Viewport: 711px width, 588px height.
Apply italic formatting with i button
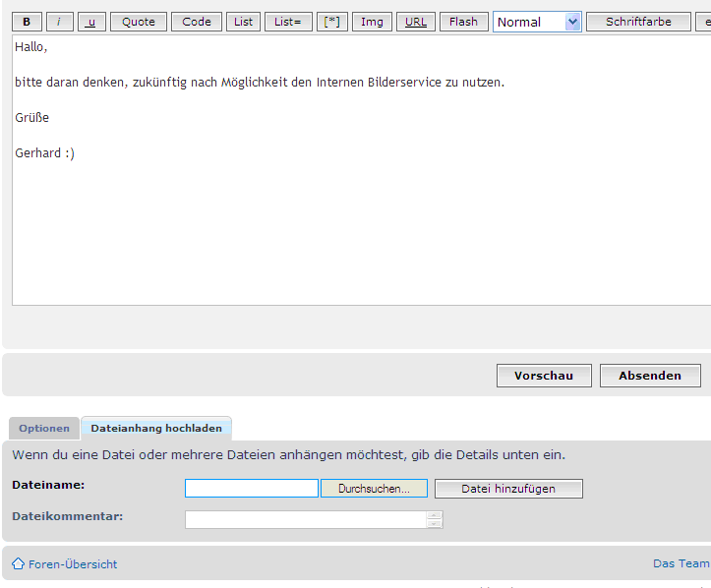click(59, 22)
